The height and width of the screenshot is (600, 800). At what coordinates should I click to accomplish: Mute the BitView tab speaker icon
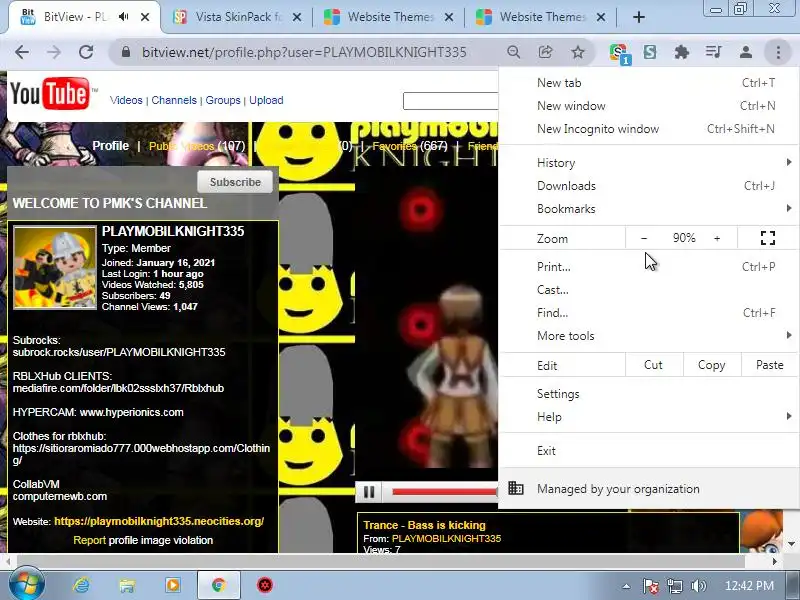click(x=123, y=17)
